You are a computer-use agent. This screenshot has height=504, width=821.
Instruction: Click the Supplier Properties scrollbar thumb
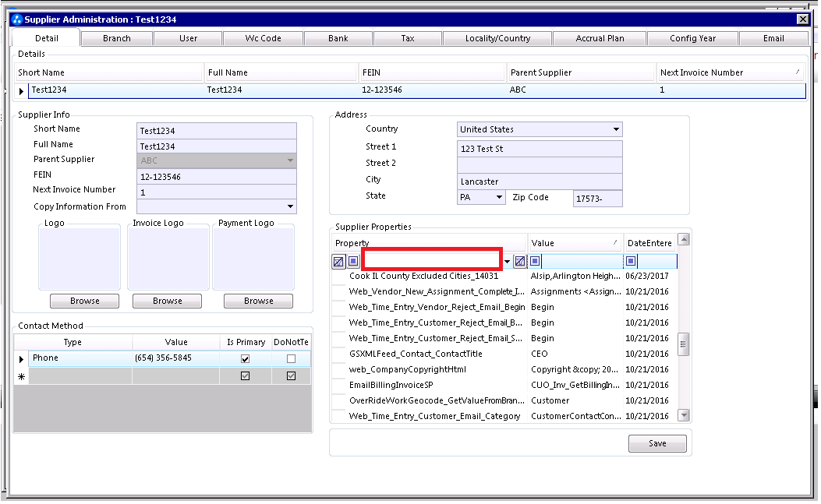pos(683,344)
